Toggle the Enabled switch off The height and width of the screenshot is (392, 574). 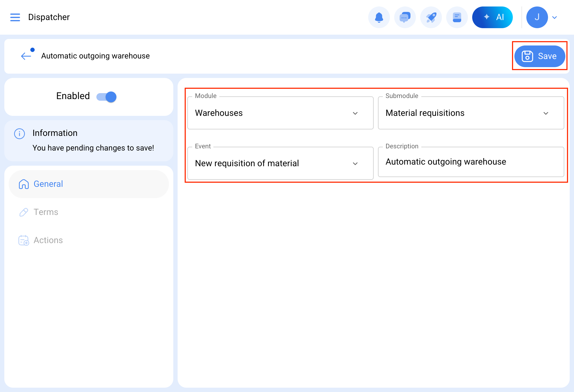pos(106,97)
